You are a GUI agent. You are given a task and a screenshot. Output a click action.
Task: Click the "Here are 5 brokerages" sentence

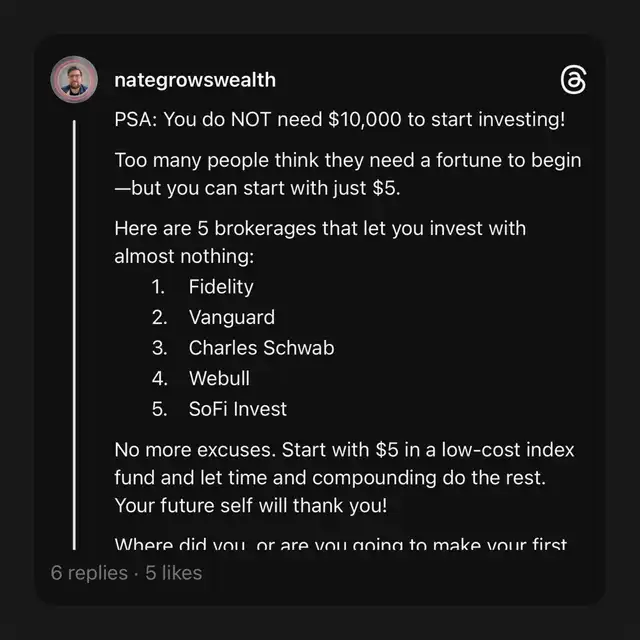point(320,241)
